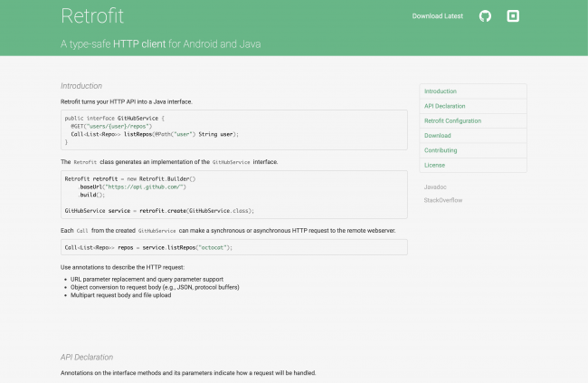Click the listRepos octocat code snippet
The width and height of the screenshot is (588, 383).
(234, 247)
